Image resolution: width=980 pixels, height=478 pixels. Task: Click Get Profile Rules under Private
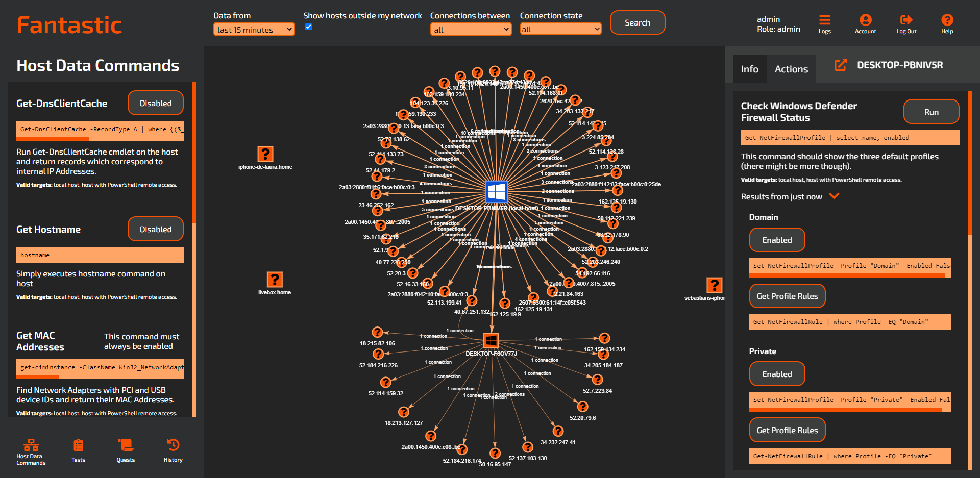pos(787,430)
